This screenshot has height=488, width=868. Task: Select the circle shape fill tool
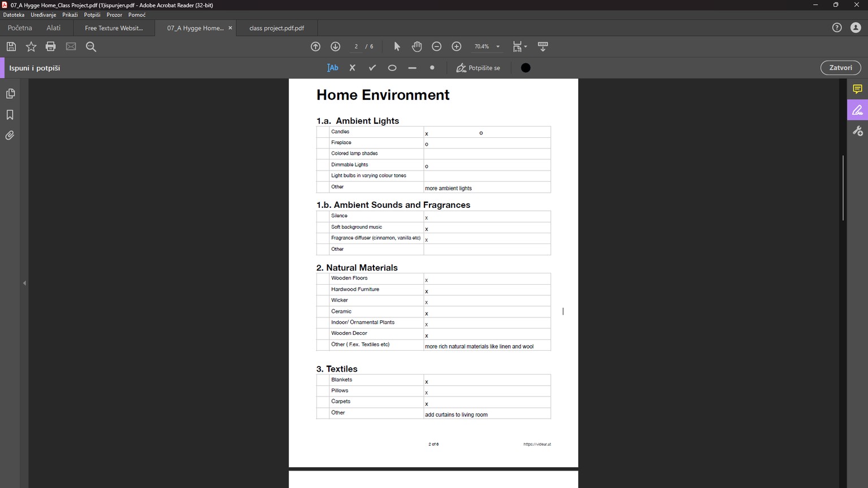click(392, 68)
